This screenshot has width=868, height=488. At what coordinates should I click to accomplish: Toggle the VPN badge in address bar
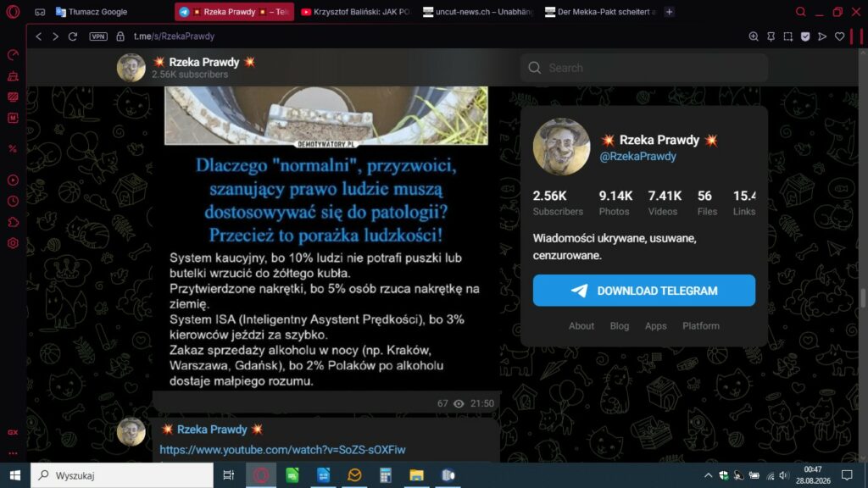click(x=98, y=36)
